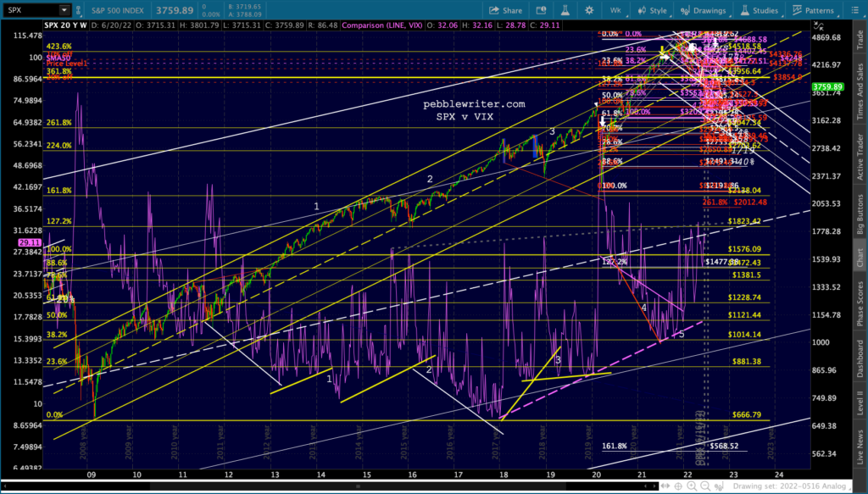Click the 261.8% yellow Fibonacci label at left
868x494 pixels.
pos(58,122)
